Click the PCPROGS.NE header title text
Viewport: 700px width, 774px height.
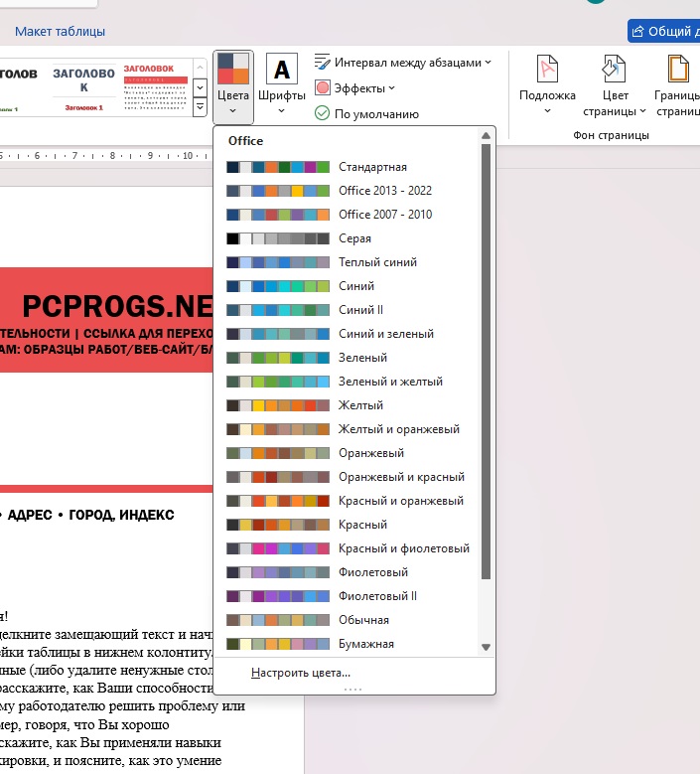(118, 307)
